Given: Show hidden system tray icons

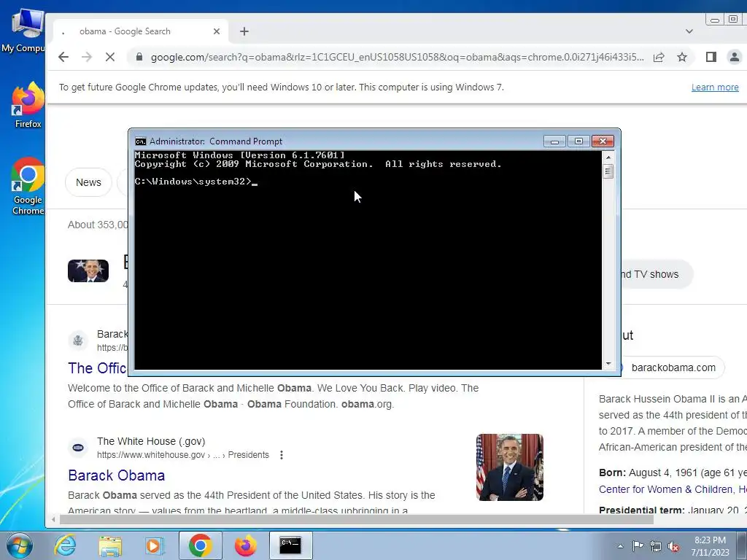Looking at the screenshot, I should coord(620,546).
